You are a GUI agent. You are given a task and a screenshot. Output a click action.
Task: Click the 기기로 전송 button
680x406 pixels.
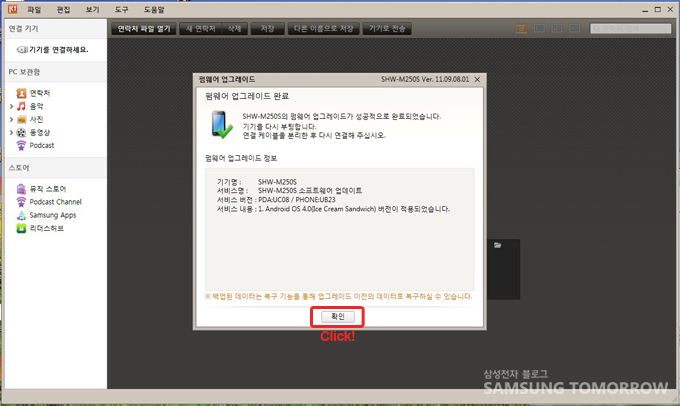pyautogui.click(x=387, y=29)
